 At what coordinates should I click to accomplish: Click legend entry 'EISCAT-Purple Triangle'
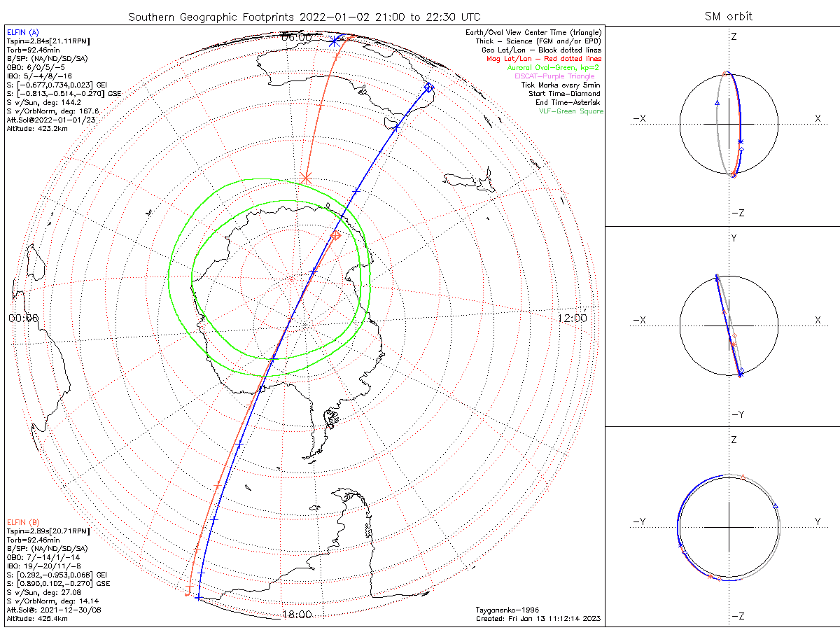[554, 76]
